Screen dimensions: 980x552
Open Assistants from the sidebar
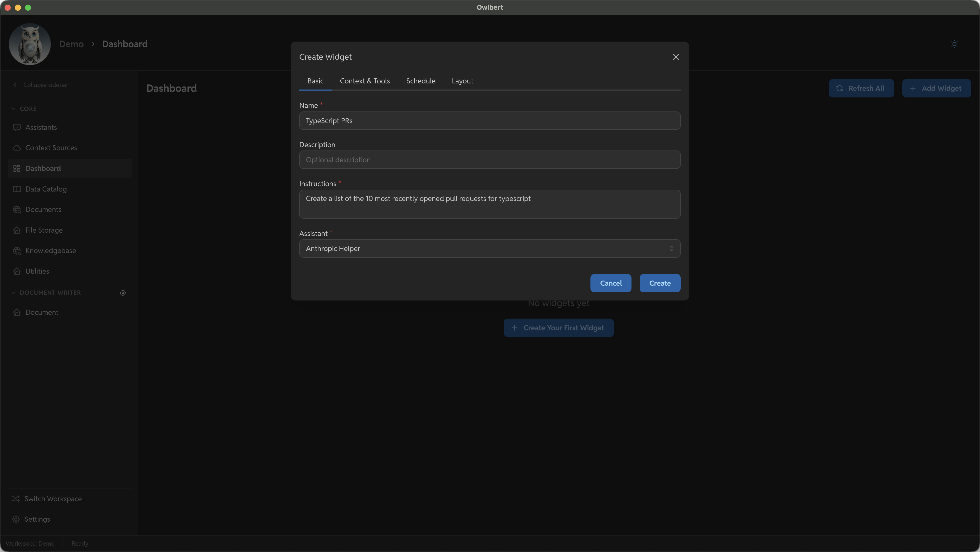coord(41,127)
